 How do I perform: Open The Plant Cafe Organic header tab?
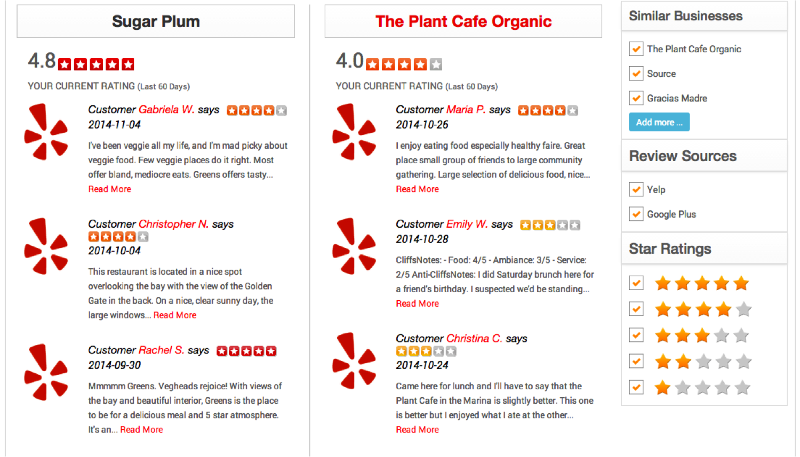(x=463, y=21)
